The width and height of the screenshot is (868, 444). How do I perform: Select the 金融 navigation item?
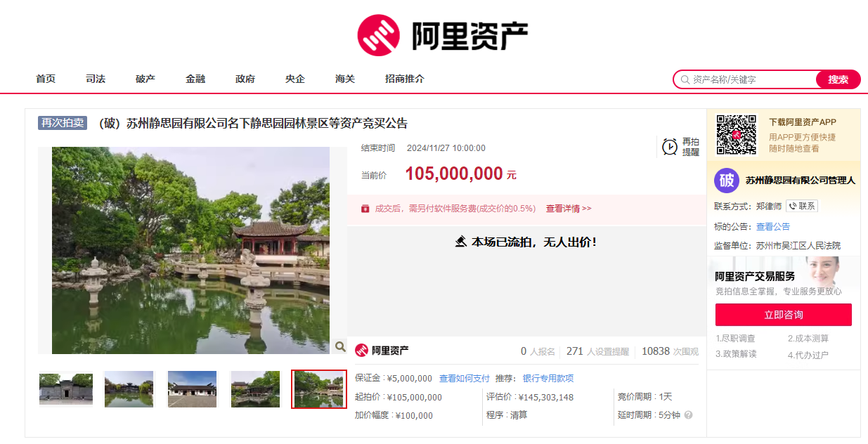[195, 79]
